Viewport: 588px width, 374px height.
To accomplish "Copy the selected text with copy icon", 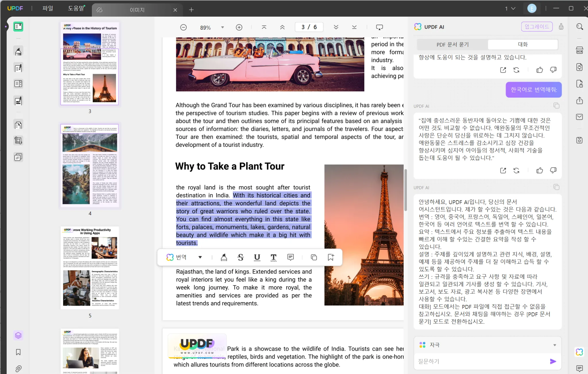I will pos(314,257).
